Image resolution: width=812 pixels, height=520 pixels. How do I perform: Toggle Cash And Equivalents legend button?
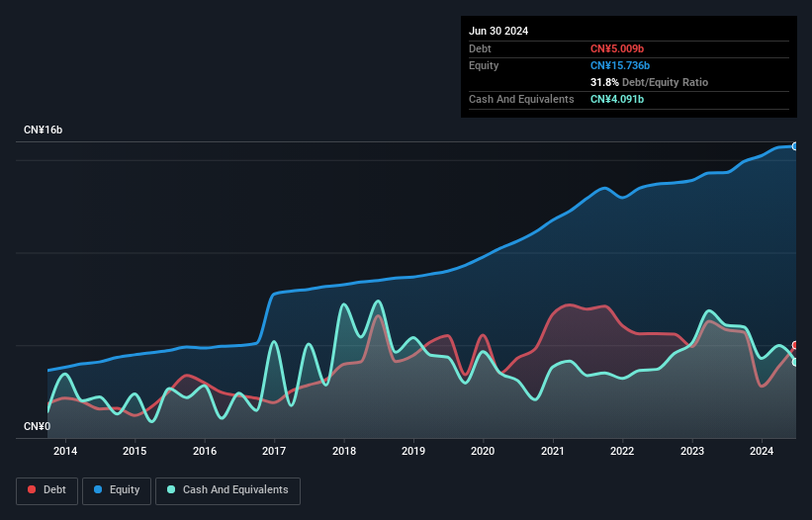[x=227, y=490]
